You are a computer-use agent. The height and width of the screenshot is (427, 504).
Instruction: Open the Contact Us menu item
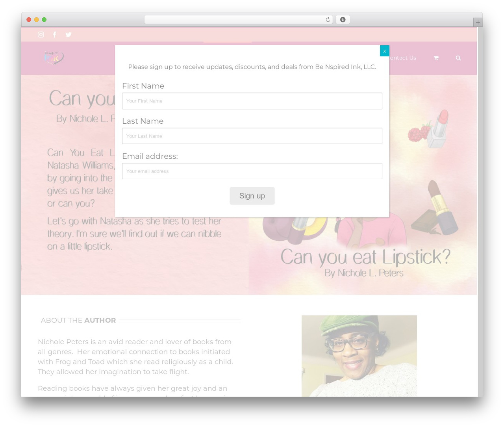(x=402, y=58)
